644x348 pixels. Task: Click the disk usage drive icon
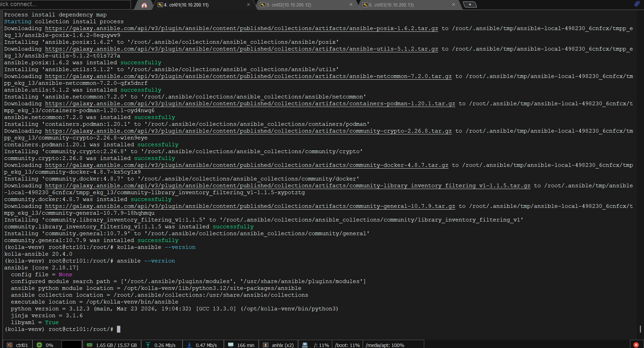pos(305,345)
